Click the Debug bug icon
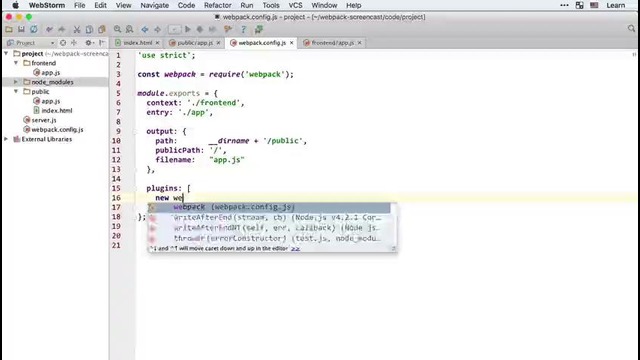Image resolution: width=640 pixels, height=360 pixels. coord(200,29)
